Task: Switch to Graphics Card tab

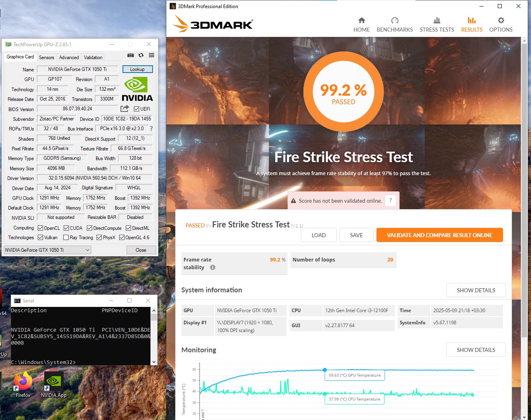Action: click(20, 57)
